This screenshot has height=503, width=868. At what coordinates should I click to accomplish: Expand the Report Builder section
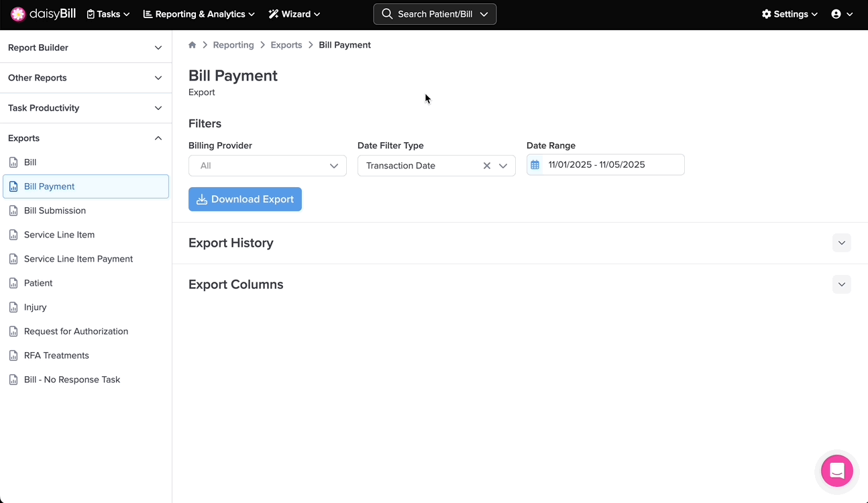click(158, 48)
